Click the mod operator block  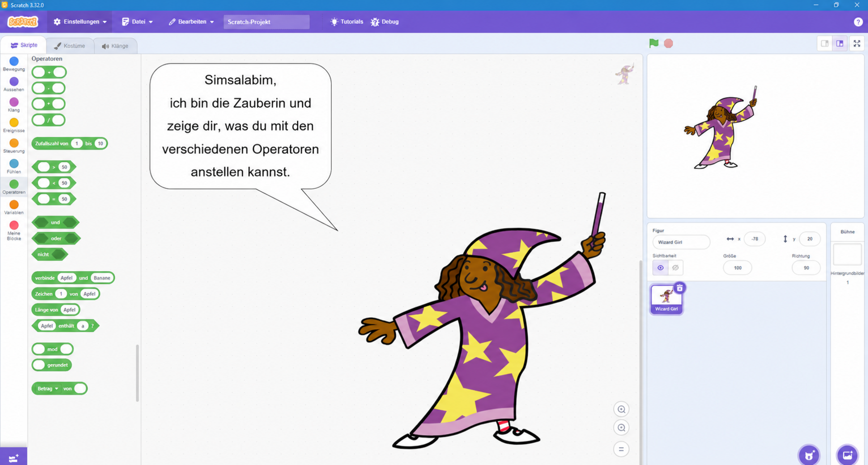point(52,349)
